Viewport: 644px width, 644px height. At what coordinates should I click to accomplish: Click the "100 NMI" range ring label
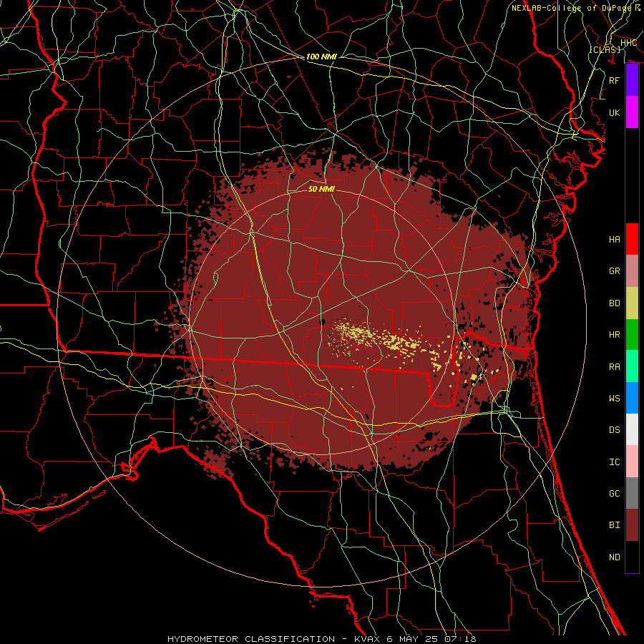[x=321, y=57]
